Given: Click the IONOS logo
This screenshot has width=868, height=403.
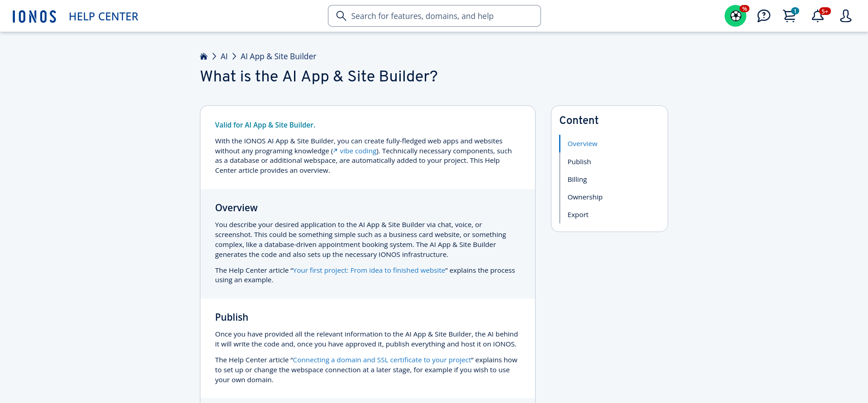Looking at the screenshot, I should pos(34,16).
